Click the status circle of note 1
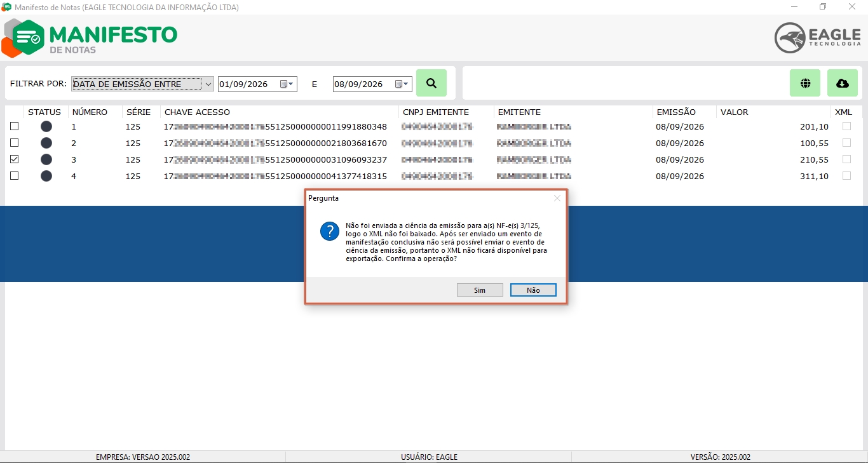 (46, 126)
